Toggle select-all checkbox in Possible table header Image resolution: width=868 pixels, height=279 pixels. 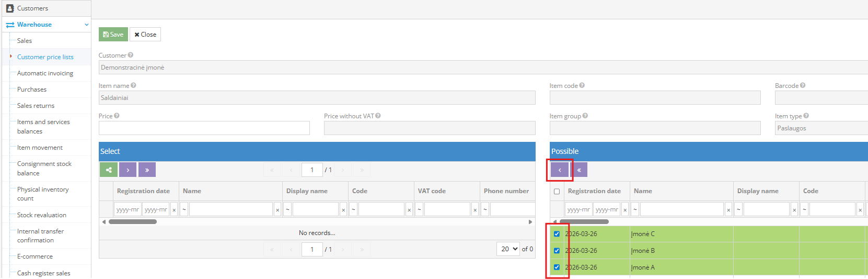(557, 192)
